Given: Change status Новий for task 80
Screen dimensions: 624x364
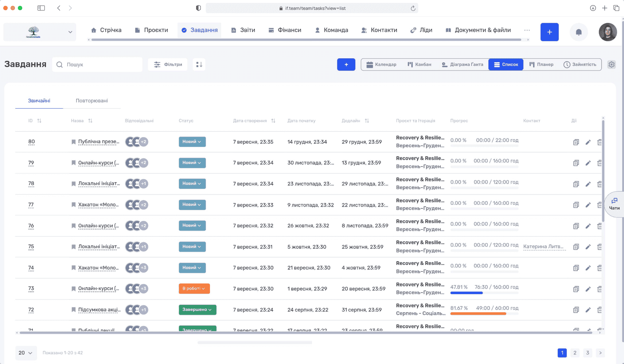Looking at the screenshot, I should [192, 142].
